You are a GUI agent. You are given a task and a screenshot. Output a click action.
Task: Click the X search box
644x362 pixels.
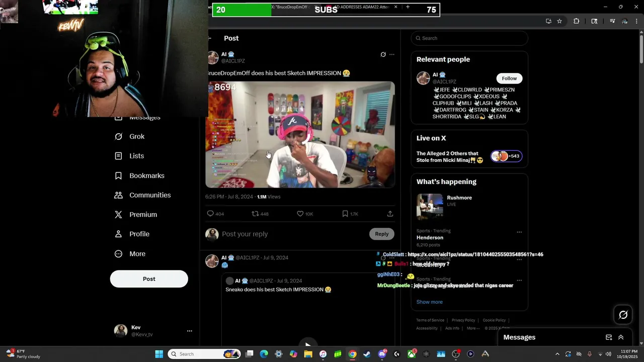click(x=469, y=38)
